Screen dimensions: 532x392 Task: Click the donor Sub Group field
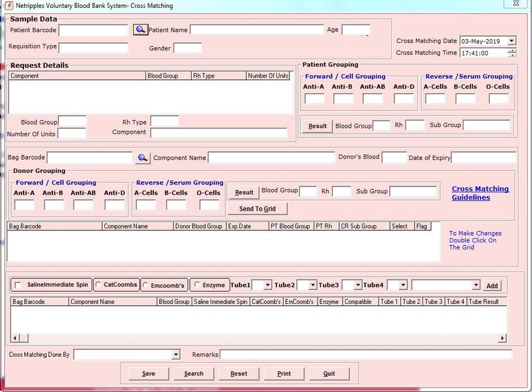point(413,191)
